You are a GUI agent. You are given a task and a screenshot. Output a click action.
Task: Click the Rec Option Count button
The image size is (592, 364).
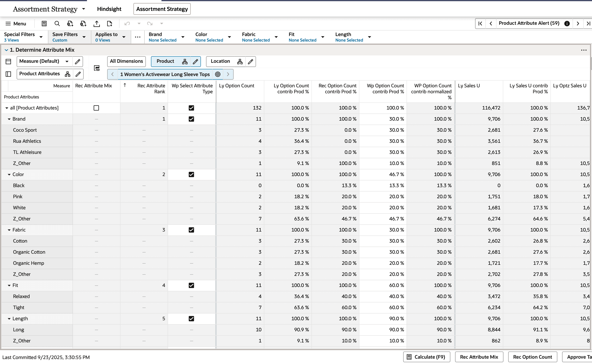coord(532,357)
